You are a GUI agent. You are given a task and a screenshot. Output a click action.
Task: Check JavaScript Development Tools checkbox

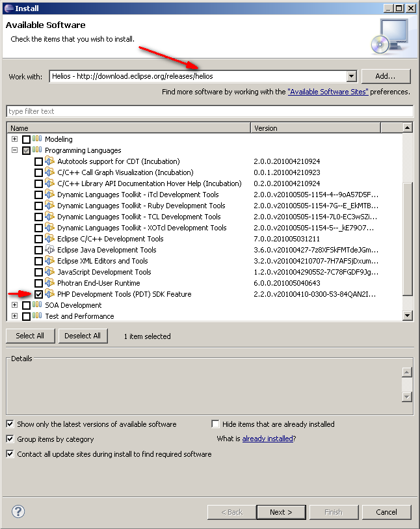pyautogui.click(x=38, y=272)
